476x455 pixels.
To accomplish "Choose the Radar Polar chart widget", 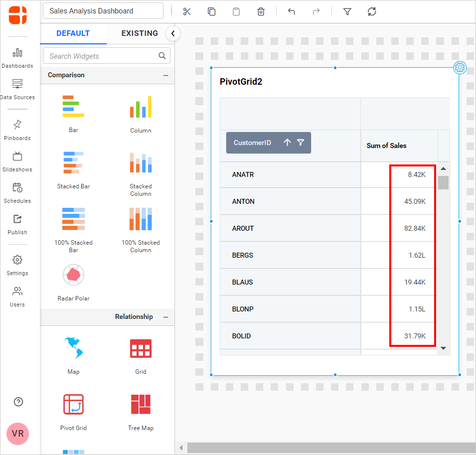I will (x=73, y=275).
